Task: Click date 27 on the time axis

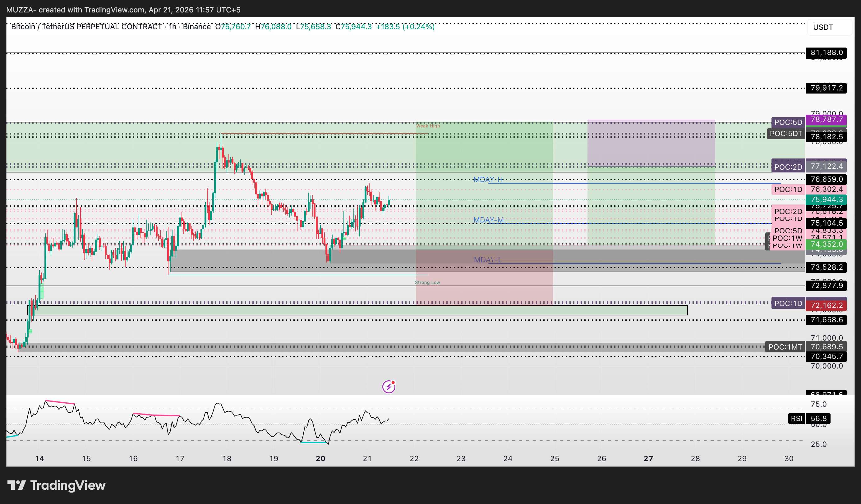Action: (648, 459)
